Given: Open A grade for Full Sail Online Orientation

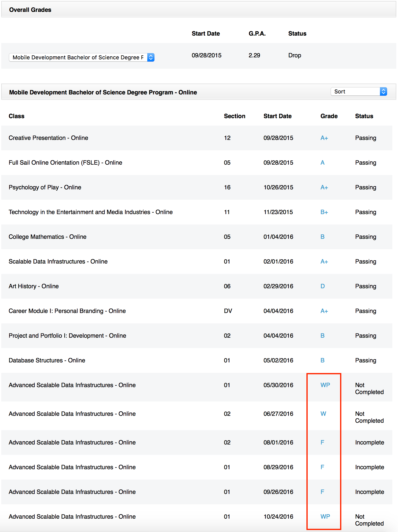Looking at the screenshot, I should coord(323,163).
